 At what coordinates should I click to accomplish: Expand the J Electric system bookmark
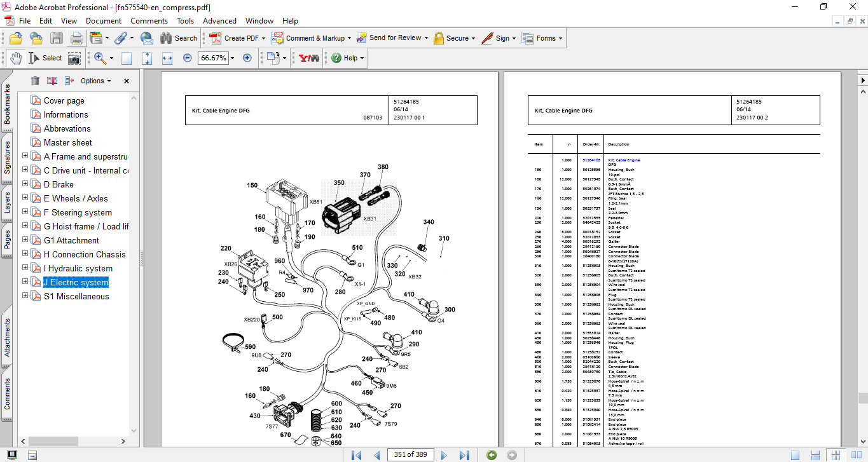25,282
